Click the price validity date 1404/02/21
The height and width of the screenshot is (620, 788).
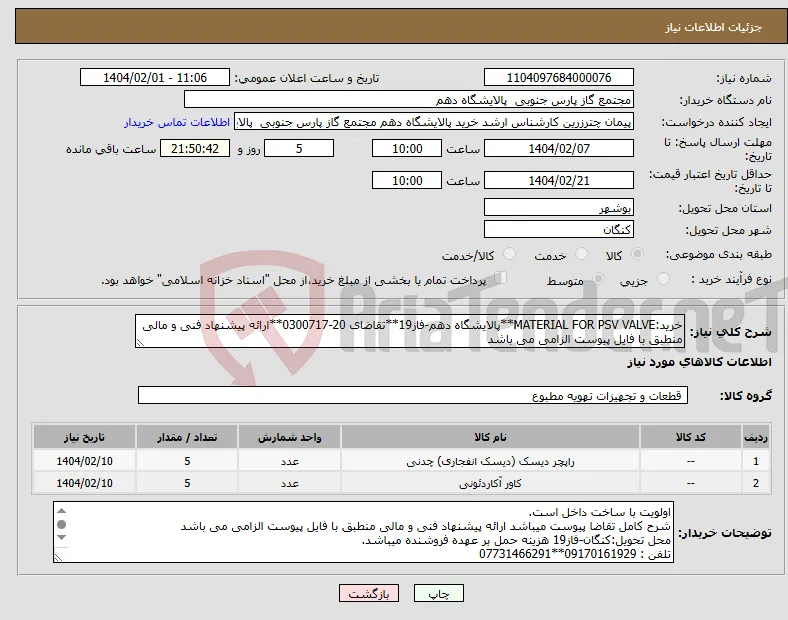pos(559,180)
